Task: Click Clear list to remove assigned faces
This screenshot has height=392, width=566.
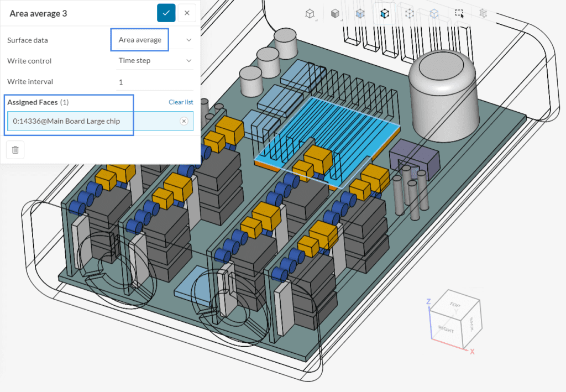Action: coord(181,102)
